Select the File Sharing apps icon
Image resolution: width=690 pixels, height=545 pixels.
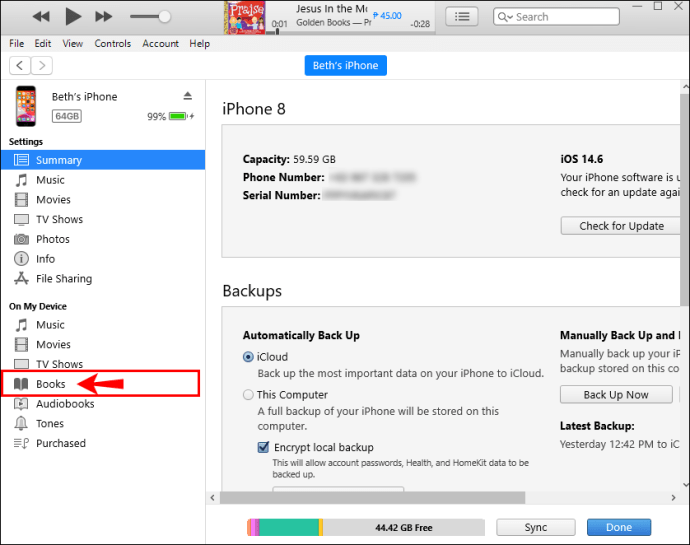pyautogui.click(x=21, y=278)
